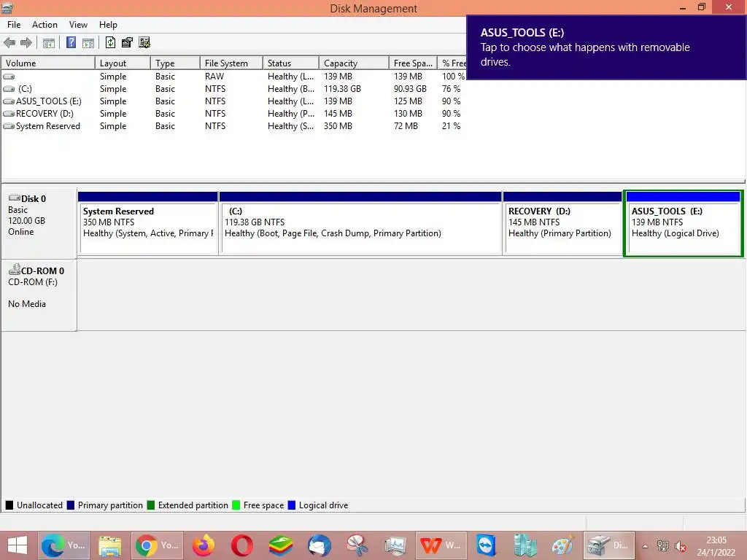
Task: Select RECOVERY (D:) in the volume list
Action: 233,113
